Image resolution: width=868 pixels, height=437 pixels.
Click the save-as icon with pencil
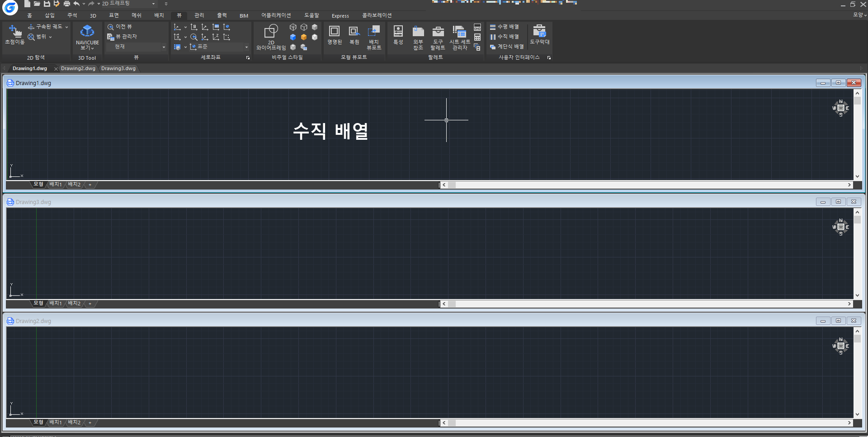point(57,4)
